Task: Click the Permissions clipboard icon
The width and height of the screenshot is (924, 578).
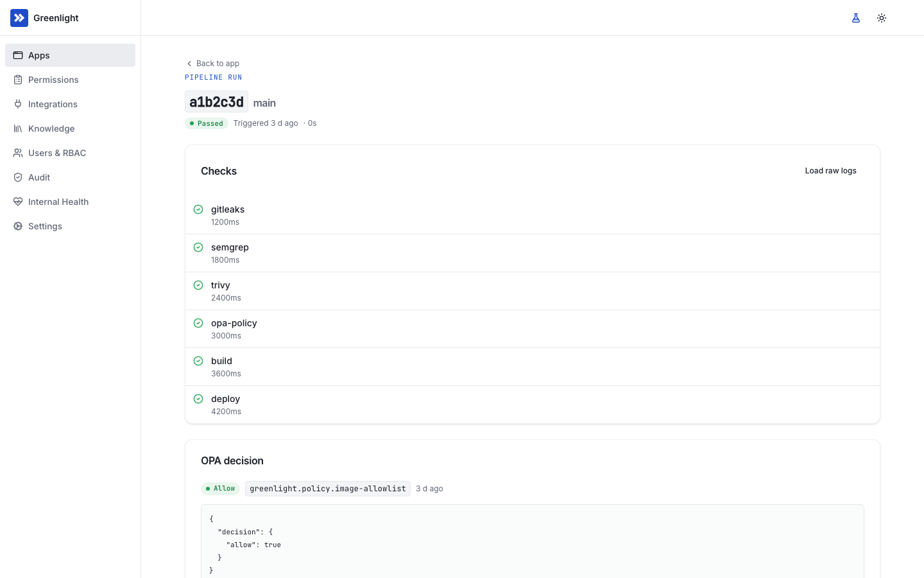Action: 18,80
